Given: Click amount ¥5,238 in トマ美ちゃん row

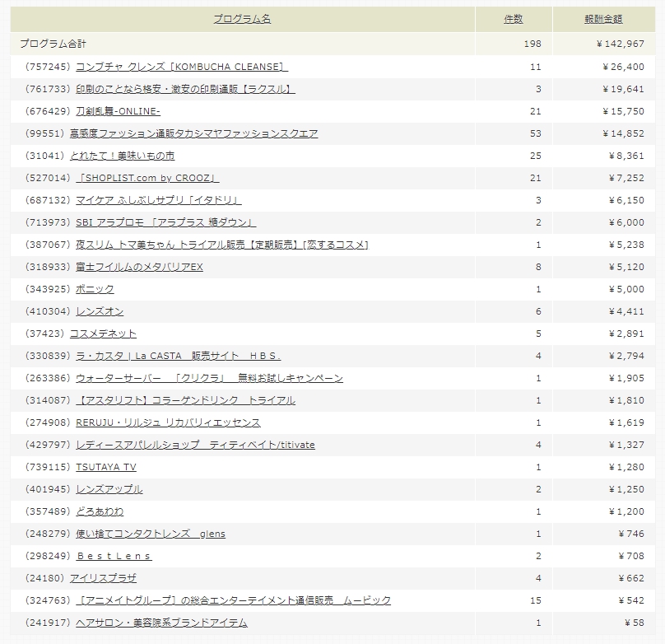Looking at the screenshot, I should point(626,245).
